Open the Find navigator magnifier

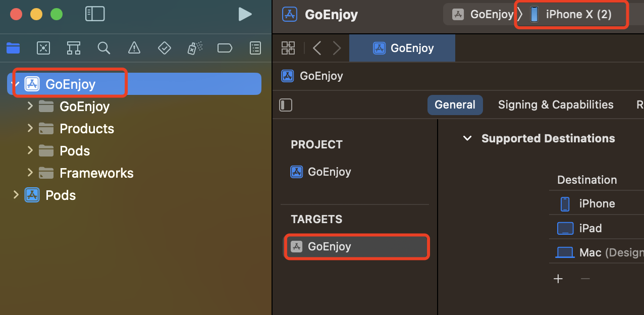point(104,48)
